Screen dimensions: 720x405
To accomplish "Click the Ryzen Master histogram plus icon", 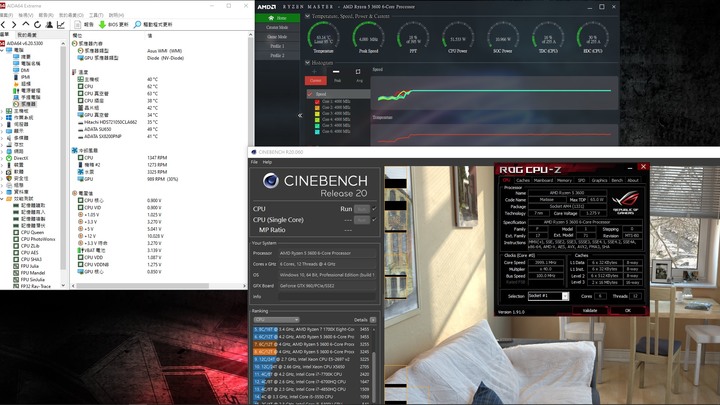I will pyautogui.click(x=315, y=72).
